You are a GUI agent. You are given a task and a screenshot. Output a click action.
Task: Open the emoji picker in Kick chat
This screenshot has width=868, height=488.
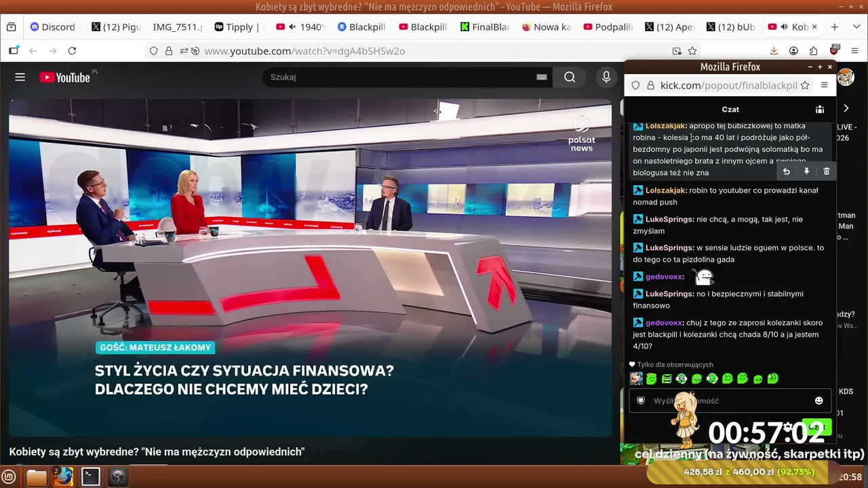point(818,401)
